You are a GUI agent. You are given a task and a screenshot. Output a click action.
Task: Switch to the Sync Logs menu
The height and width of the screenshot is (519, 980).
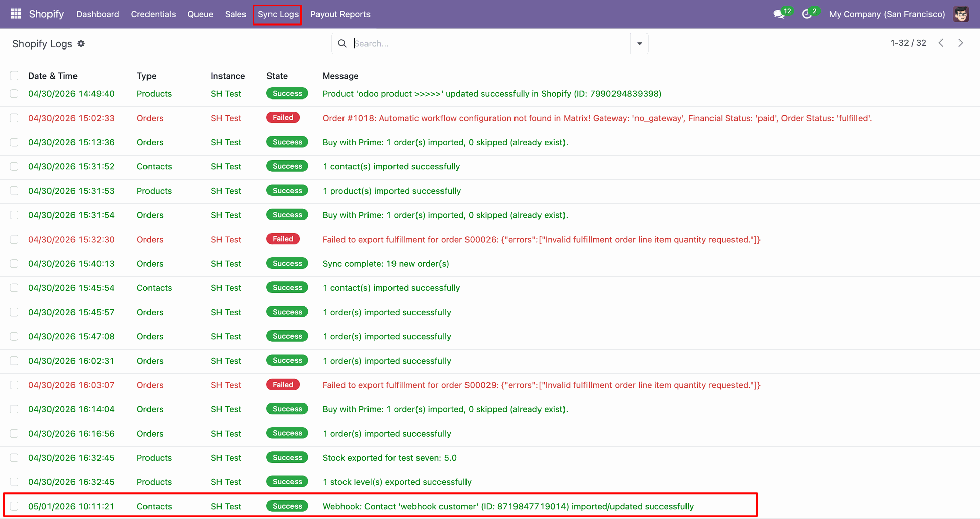(278, 14)
